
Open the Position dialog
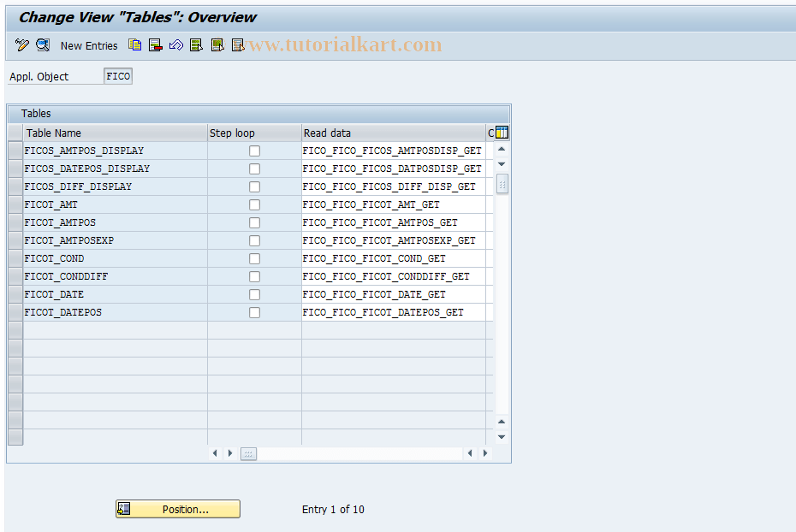tap(177, 509)
